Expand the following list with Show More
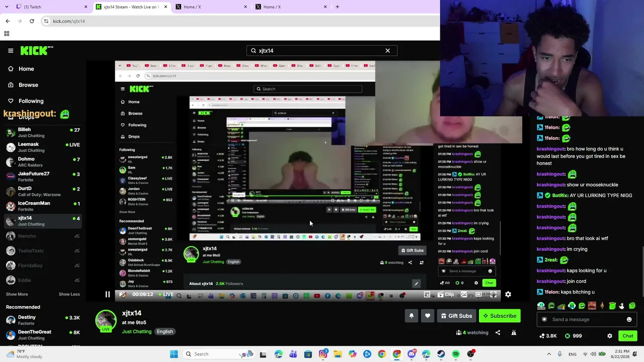Viewport: 644px width, 362px height. [17, 294]
